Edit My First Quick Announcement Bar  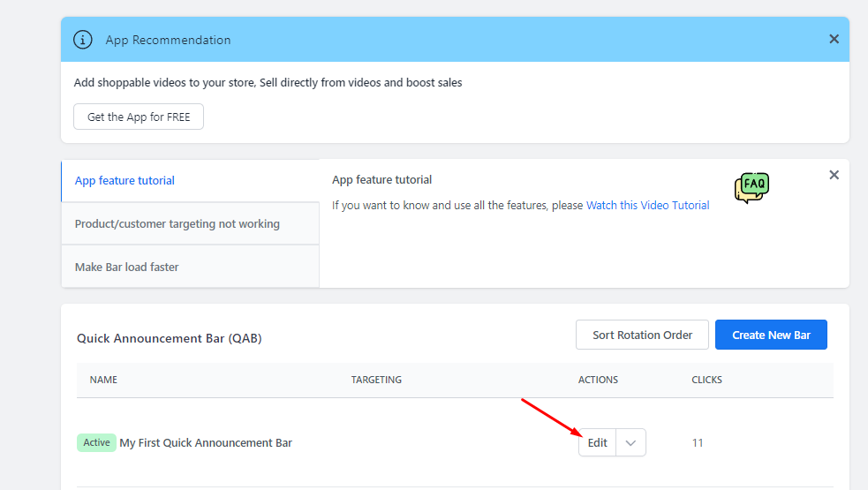597,443
